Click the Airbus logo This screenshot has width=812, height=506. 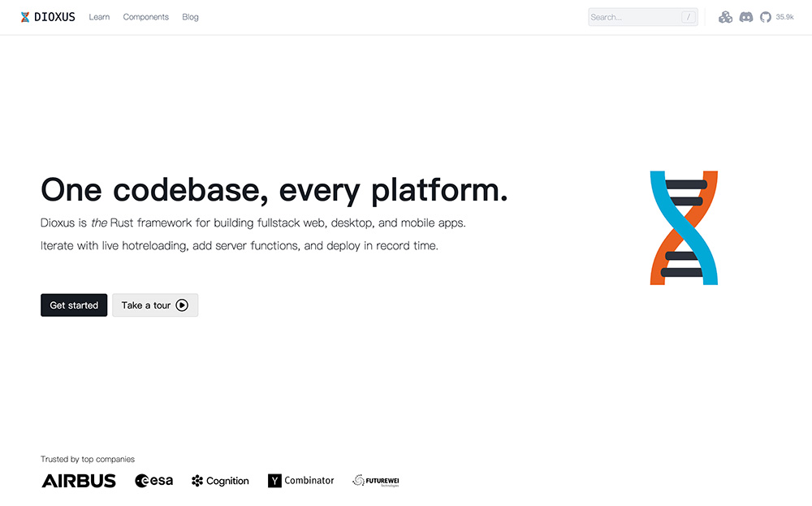click(79, 481)
